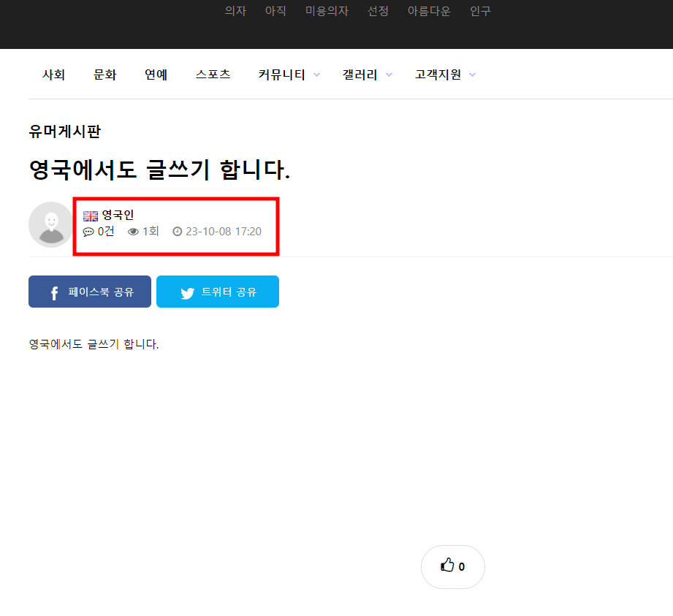Click the clock icon beside 23-10-08 17:20
The image size is (673, 616).
click(x=178, y=232)
